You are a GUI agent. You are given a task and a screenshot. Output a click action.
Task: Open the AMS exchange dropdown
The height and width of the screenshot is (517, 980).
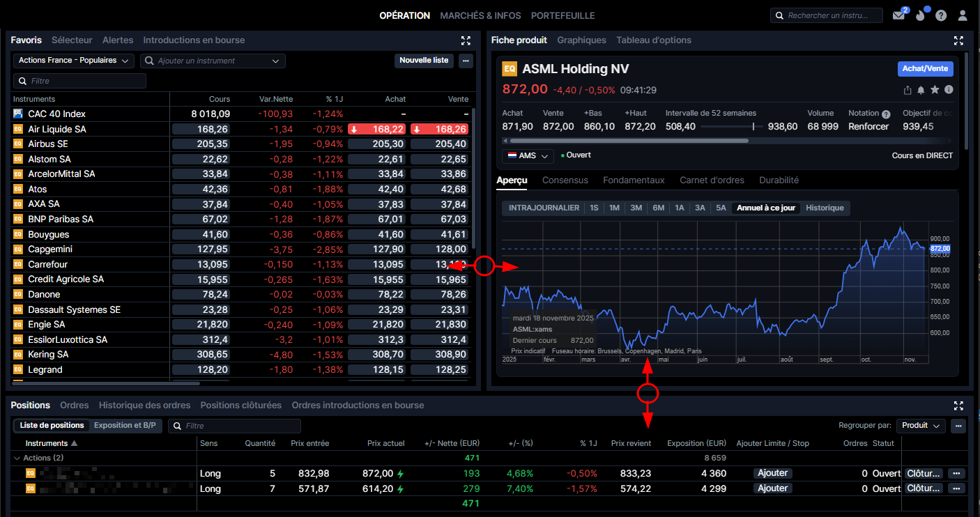pyautogui.click(x=528, y=155)
